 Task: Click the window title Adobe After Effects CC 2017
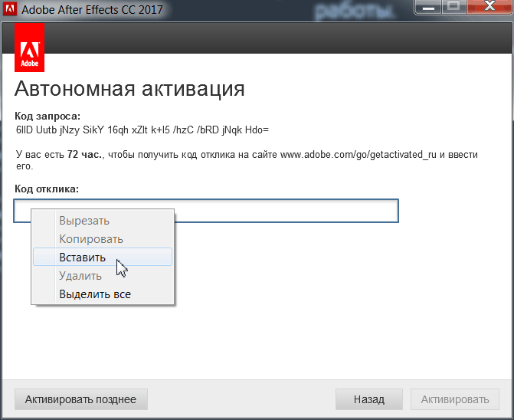(92, 9)
